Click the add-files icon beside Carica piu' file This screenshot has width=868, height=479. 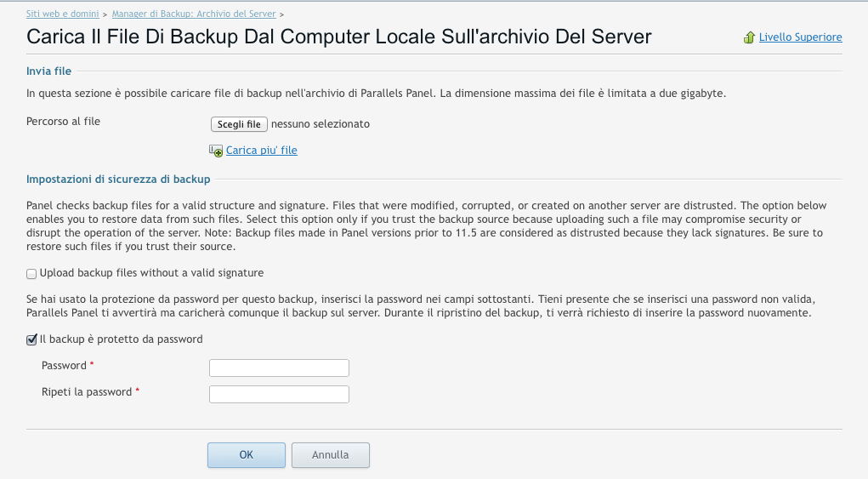pos(216,151)
